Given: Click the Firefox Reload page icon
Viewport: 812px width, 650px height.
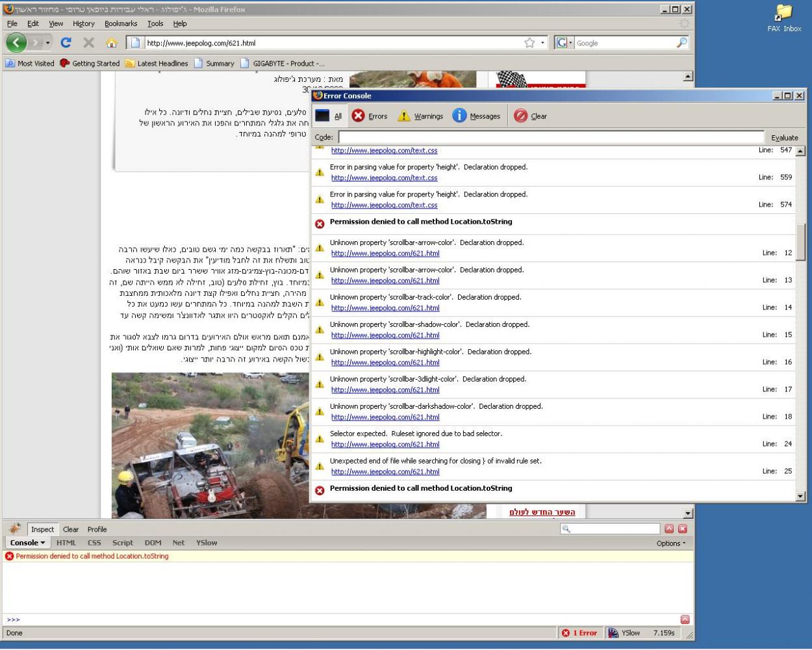Looking at the screenshot, I should pyautogui.click(x=66, y=43).
